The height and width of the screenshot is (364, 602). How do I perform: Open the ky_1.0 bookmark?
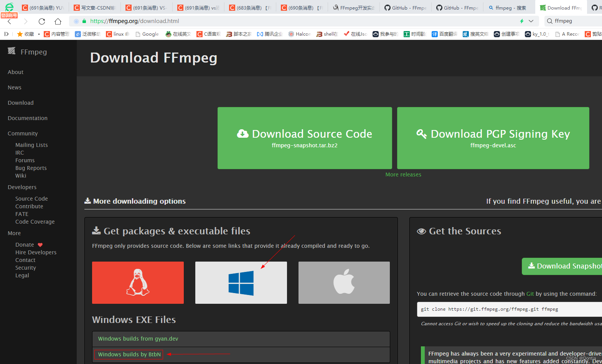click(x=537, y=34)
